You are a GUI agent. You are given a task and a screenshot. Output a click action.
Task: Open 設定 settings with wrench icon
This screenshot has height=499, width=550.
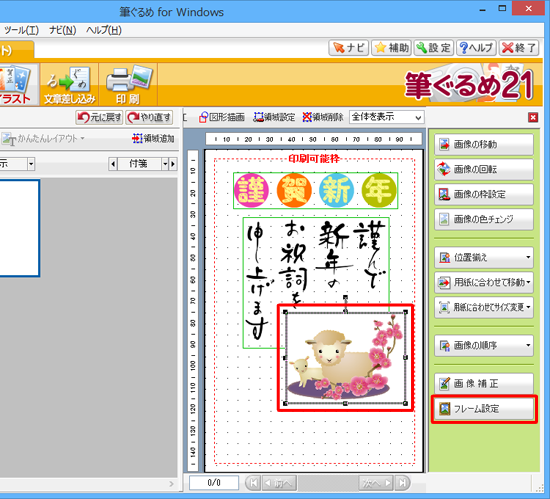pyautogui.click(x=434, y=48)
